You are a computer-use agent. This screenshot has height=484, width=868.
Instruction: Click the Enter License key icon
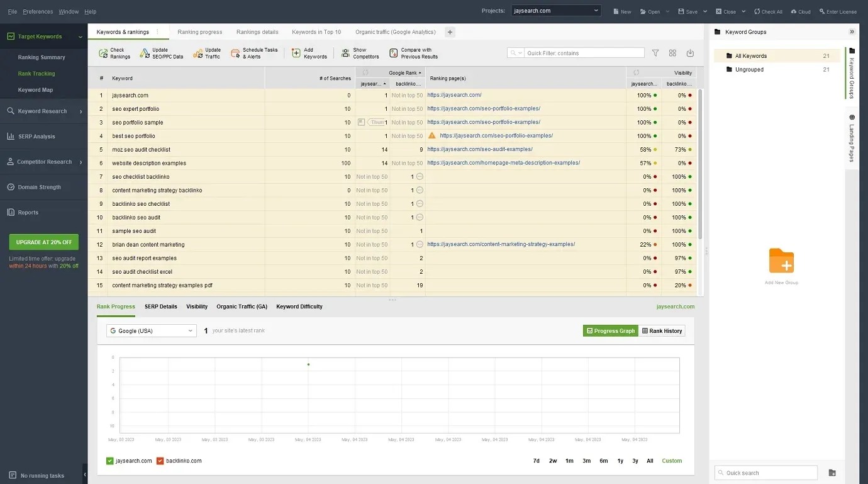(x=822, y=11)
